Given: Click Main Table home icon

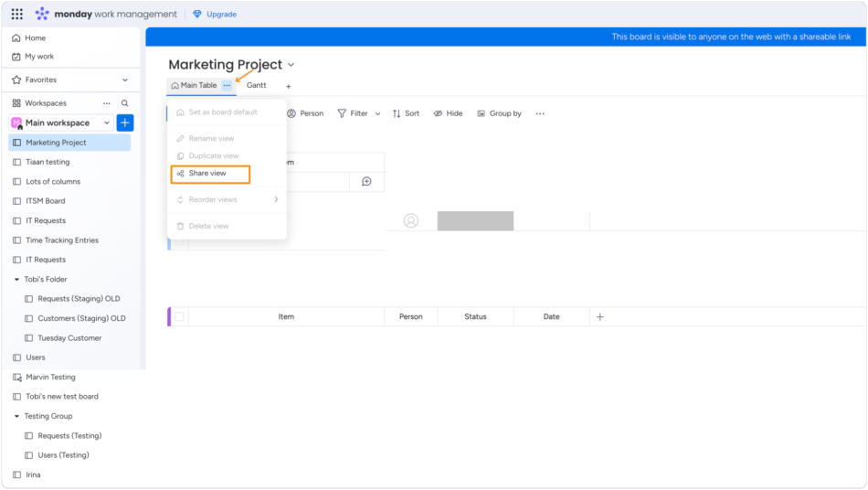Looking at the screenshot, I should [175, 85].
